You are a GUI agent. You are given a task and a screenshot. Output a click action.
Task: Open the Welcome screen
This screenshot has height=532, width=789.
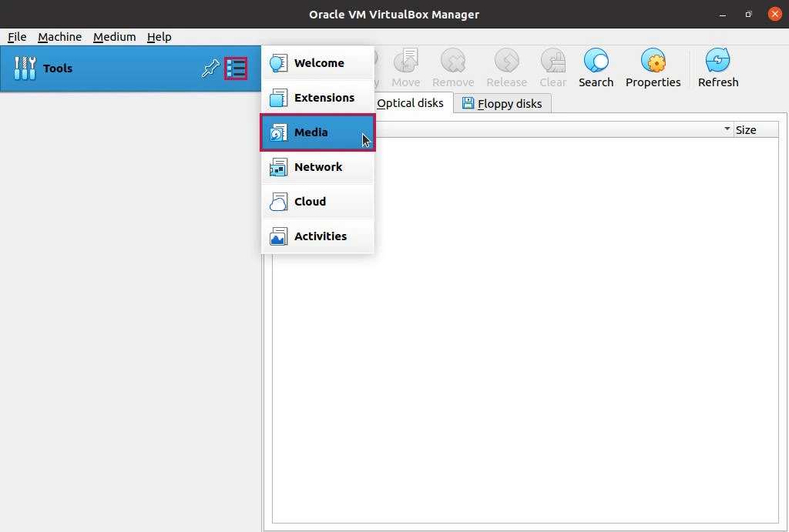tap(319, 62)
